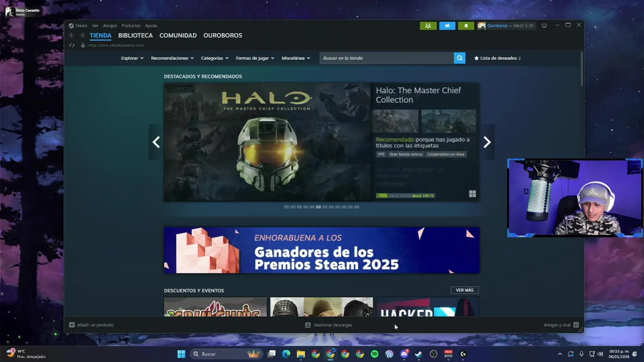The image size is (644, 362).
Task: Open the OUROBOROS profile tab
Action: pos(223,35)
